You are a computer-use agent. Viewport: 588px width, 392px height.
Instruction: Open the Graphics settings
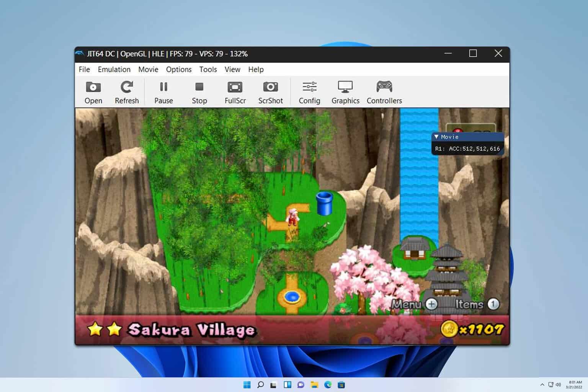click(345, 92)
